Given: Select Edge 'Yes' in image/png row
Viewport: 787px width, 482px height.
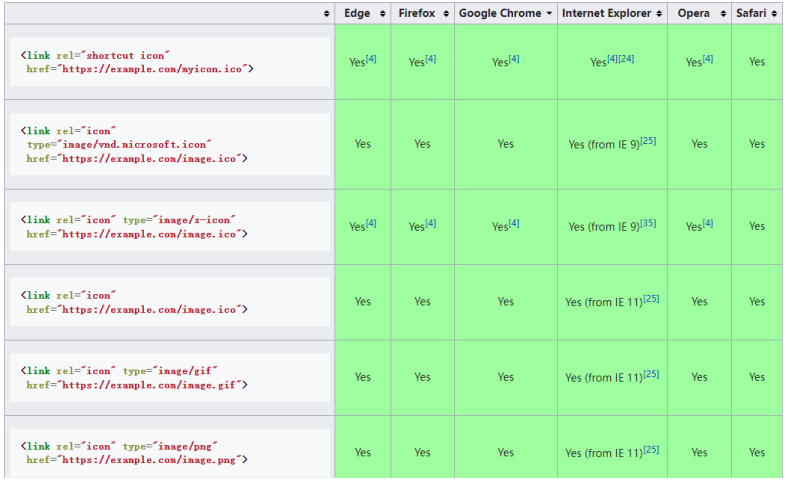Looking at the screenshot, I should 362,452.
